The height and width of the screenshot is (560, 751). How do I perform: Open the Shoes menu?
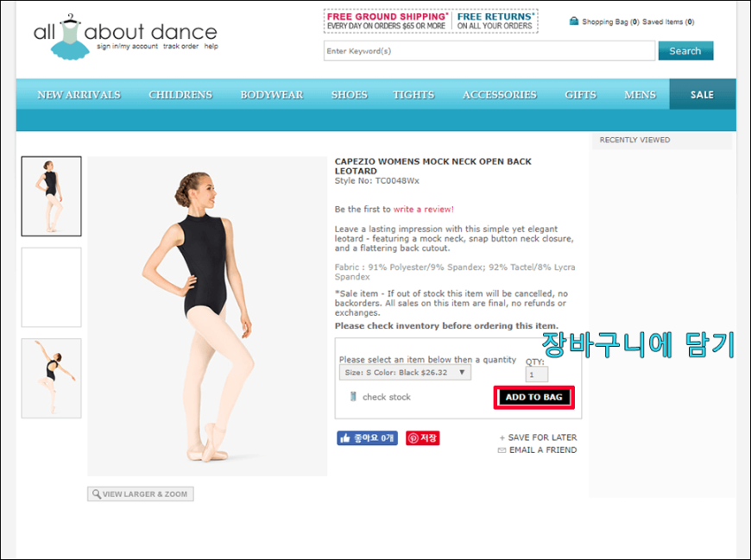[349, 95]
